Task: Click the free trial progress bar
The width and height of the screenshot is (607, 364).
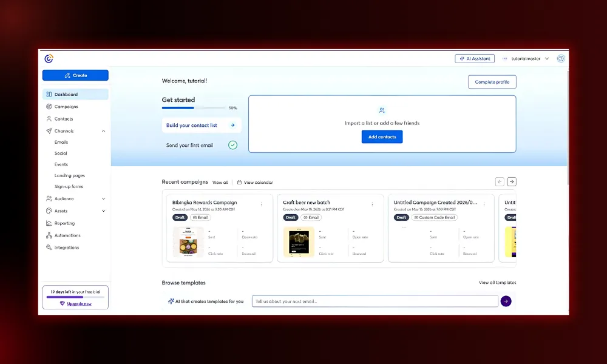Action: (x=75, y=297)
